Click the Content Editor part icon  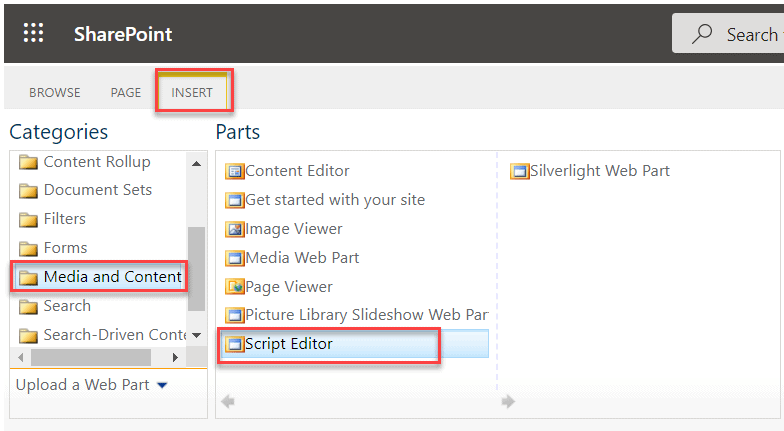click(x=234, y=172)
